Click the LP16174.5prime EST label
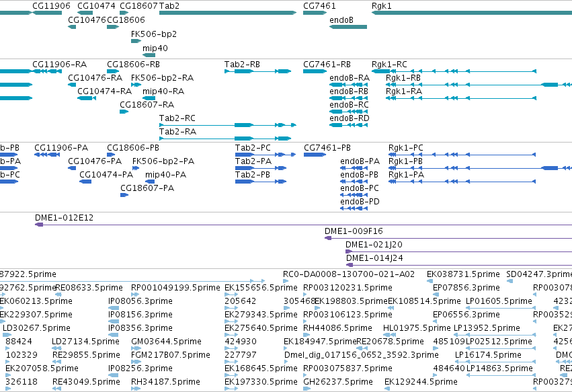The width and height of the screenshot is (572, 392). (489, 356)
